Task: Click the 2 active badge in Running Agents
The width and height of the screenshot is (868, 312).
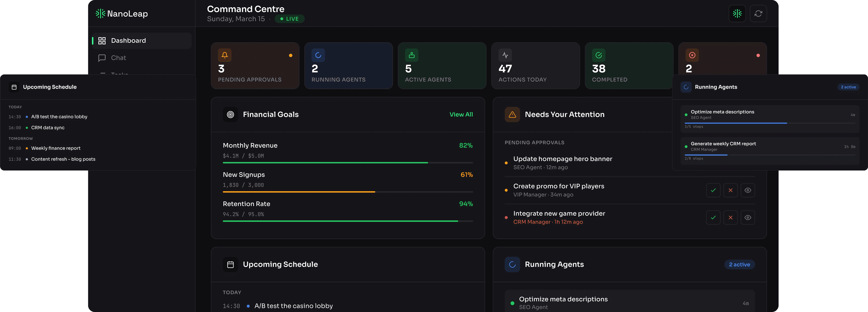Action: click(x=739, y=264)
